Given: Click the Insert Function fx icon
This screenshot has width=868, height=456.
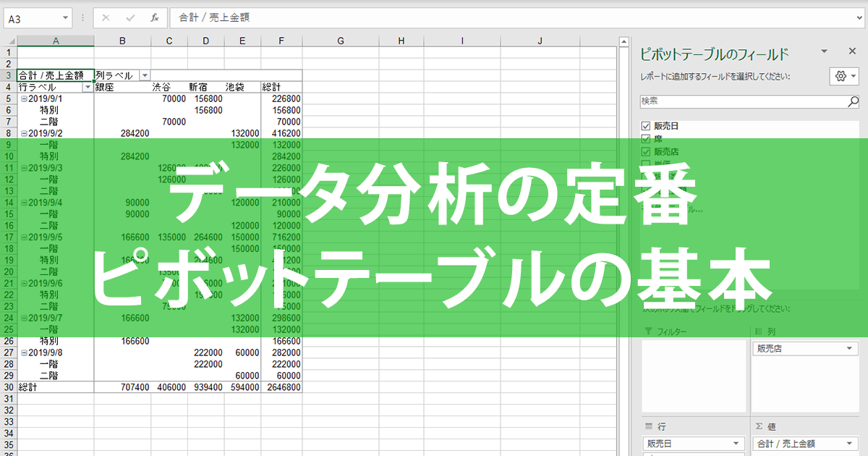Looking at the screenshot, I should click(154, 18).
